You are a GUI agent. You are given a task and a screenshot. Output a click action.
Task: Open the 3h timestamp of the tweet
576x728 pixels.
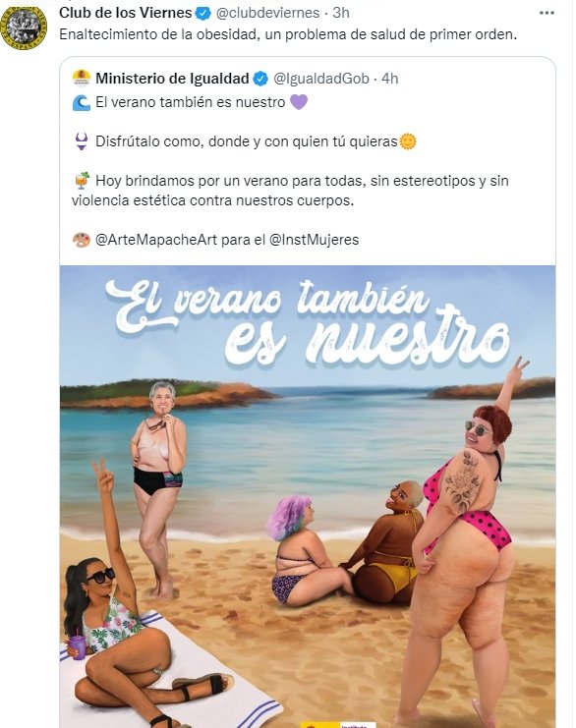pyautogui.click(x=341, y=13)
